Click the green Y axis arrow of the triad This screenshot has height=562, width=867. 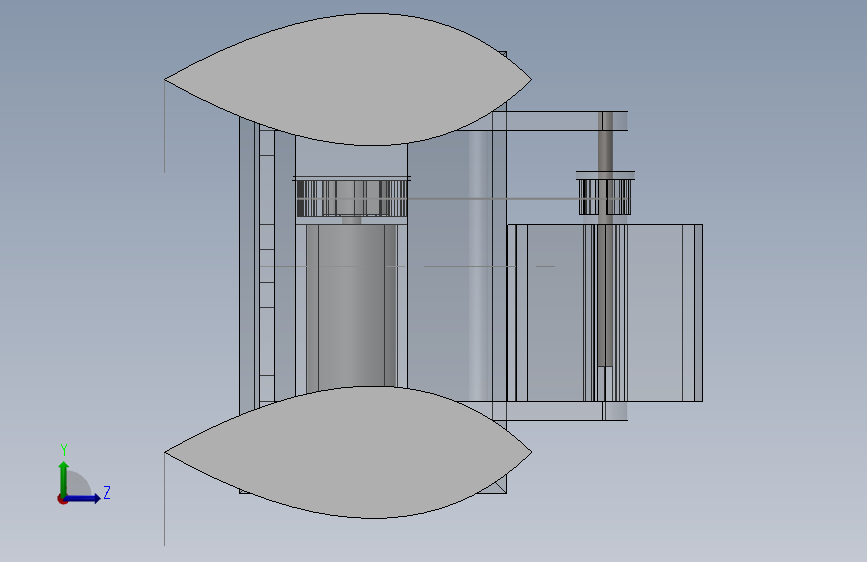click(64, 478)
